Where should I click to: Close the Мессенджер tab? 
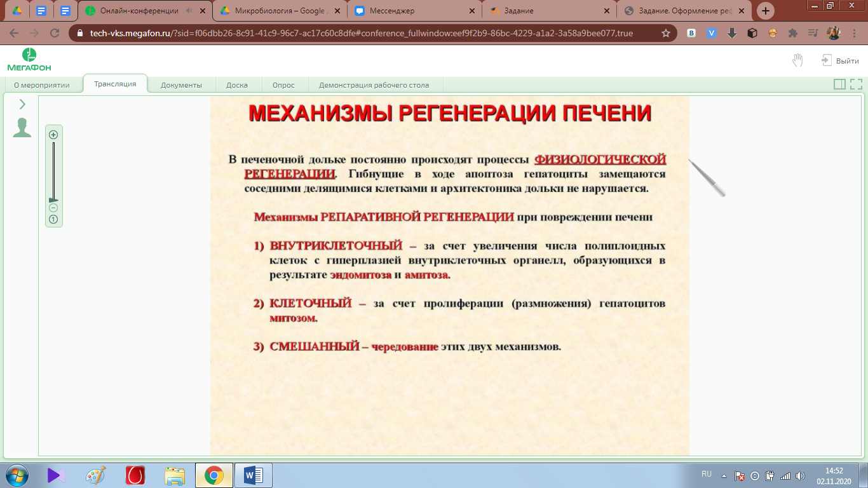point(471,11)
